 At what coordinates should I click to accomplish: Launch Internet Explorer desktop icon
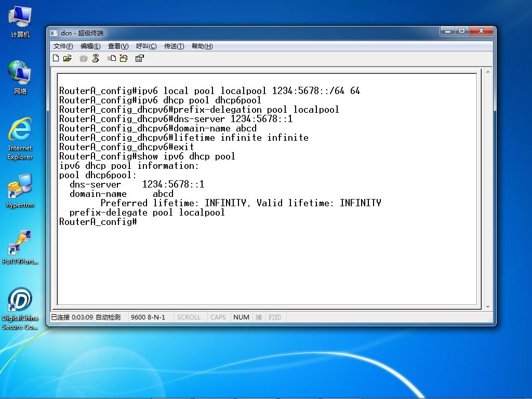20,138
